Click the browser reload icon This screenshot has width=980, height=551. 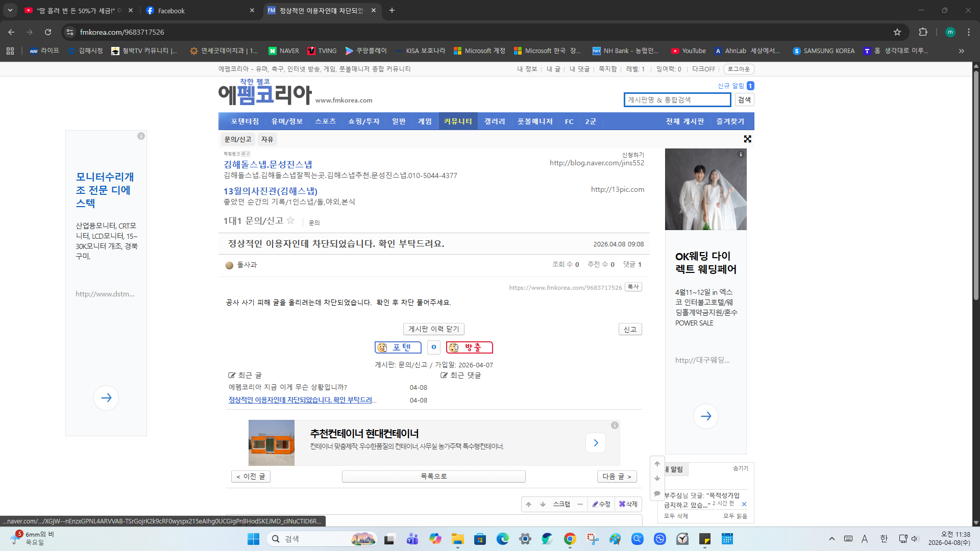48,32
